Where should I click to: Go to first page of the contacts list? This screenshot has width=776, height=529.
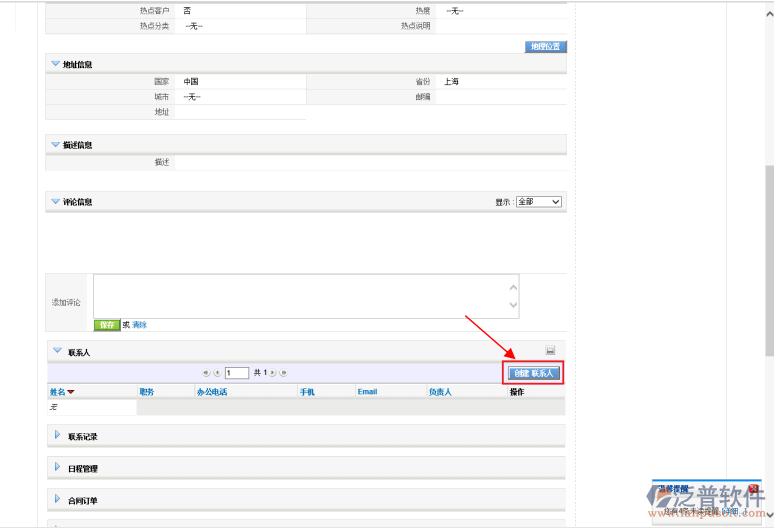[206, 373]
